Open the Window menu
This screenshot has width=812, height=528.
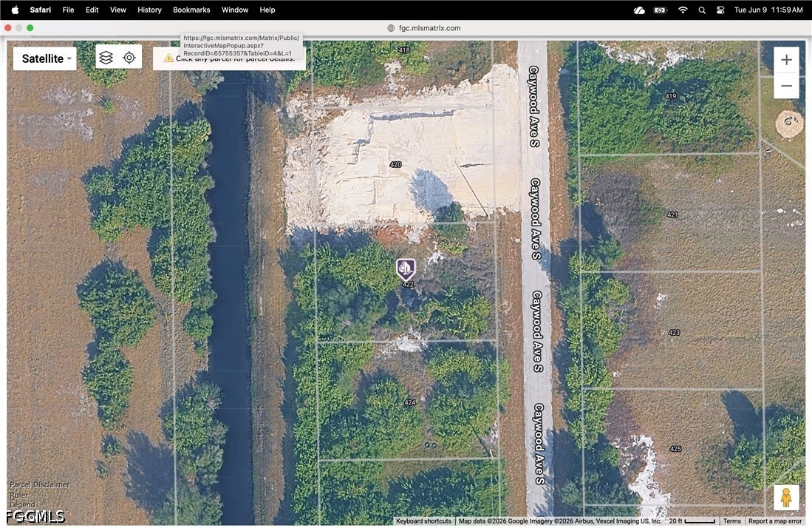[235, 10]
